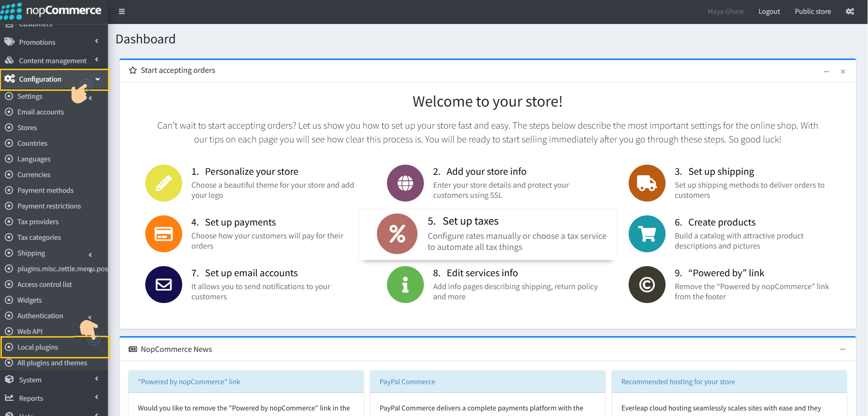Click the teal shopping cart products icon
This screenshot has width=868, height=416.
[647, 234]
